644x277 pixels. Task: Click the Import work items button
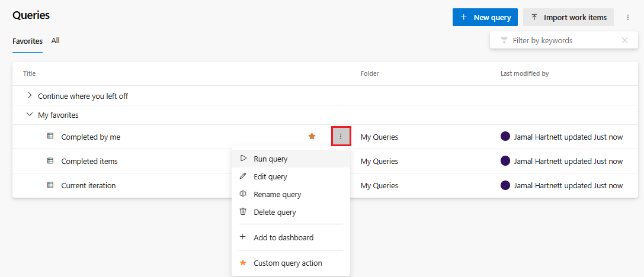coord(568,18)
